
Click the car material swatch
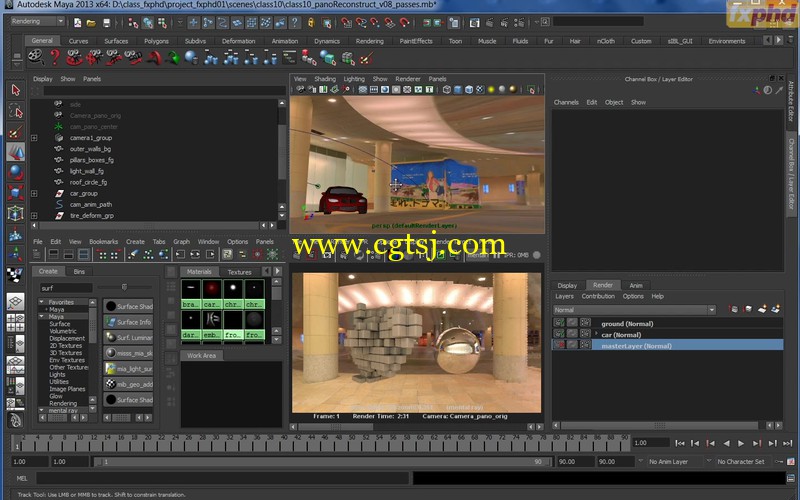(211, 294)
